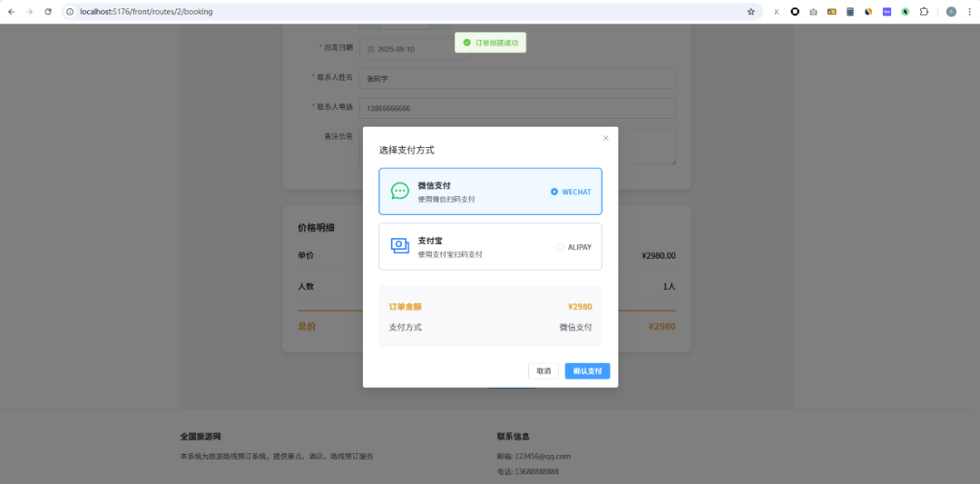This screenshot has height=484, width=980.
Task: Click the green WeChat chat bubble icon
Action: 400,192
